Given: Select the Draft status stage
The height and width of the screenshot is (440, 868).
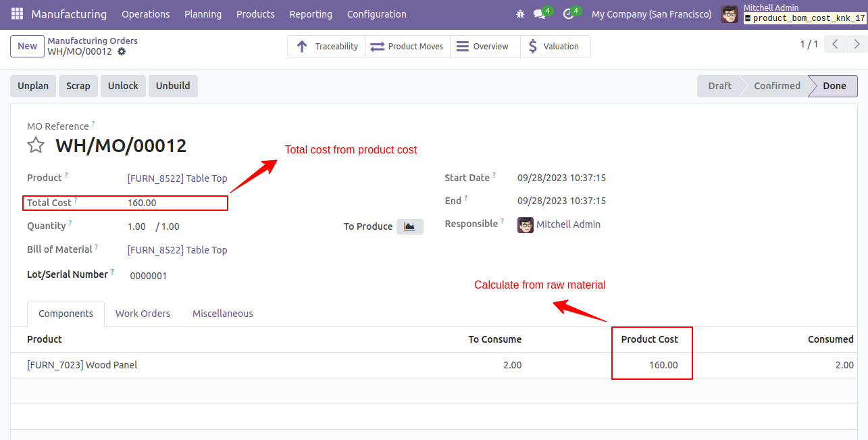Looking at the screenshot, I should tap(719, 86).
